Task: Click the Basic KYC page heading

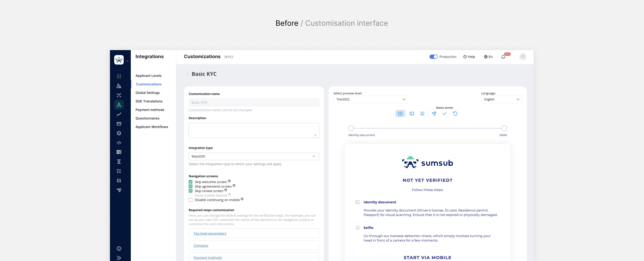Action: 204,74
